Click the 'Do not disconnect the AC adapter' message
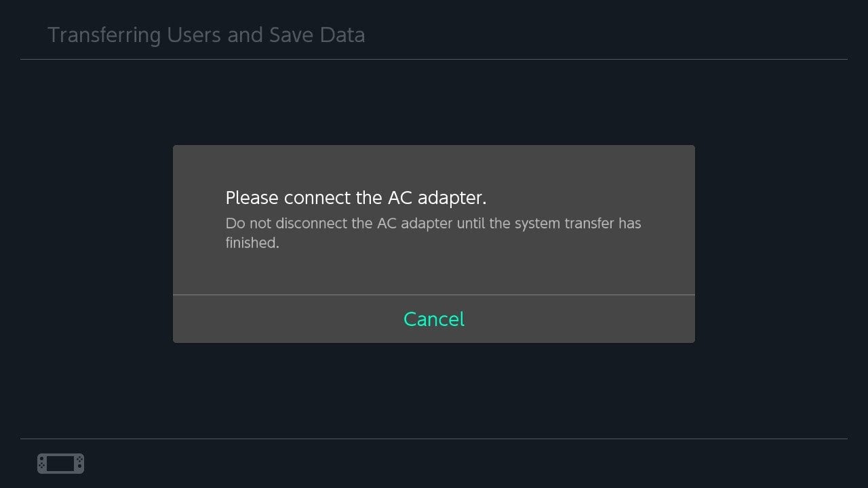This screenshot has height=488, width=868. coord(433,224)
